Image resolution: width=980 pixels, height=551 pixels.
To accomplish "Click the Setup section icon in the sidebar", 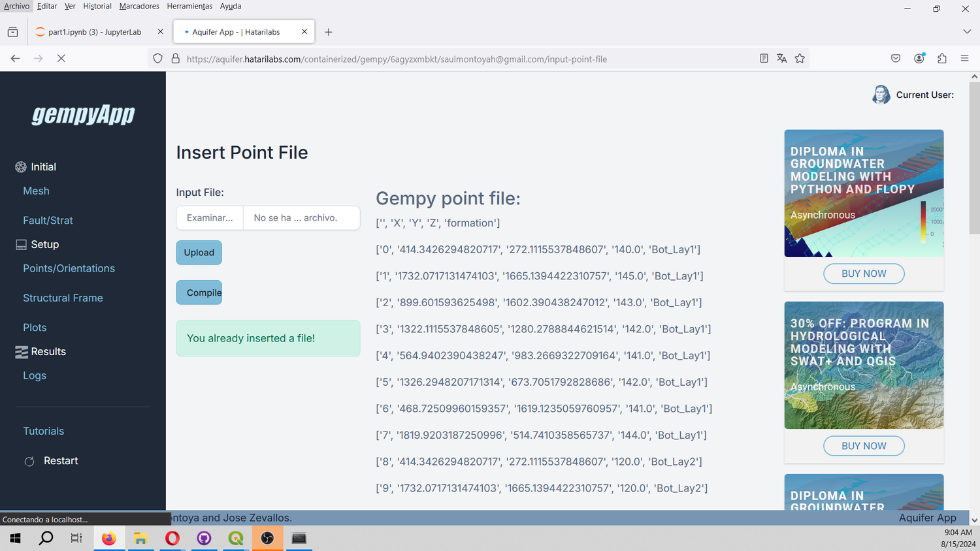I will pos(20,244).
